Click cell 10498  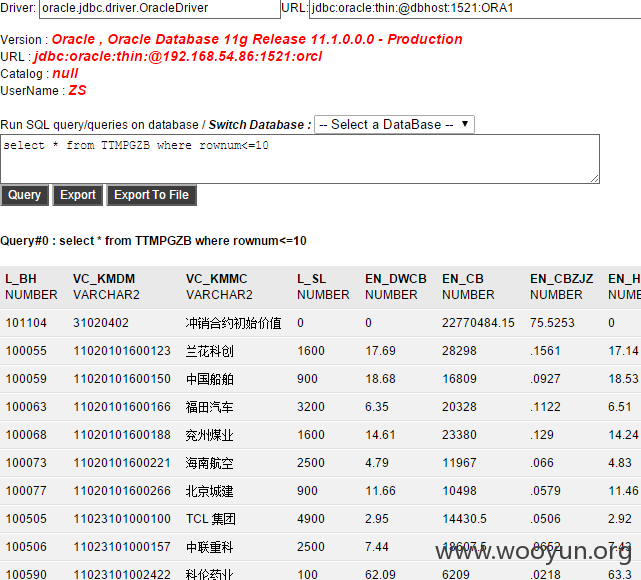(459, 491)
